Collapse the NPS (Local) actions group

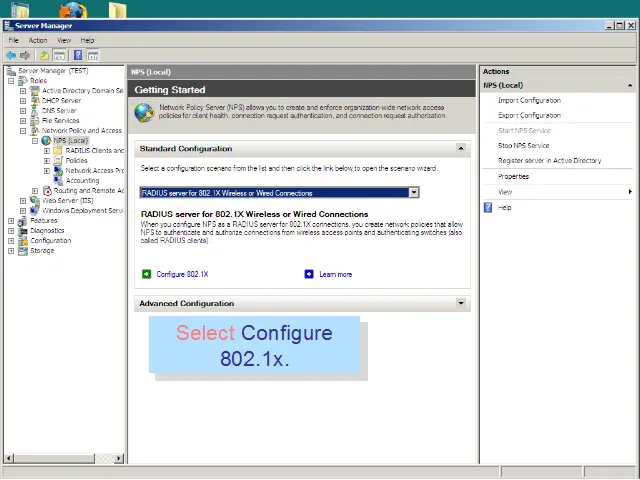pyautogui.click(x=630, y=85)
